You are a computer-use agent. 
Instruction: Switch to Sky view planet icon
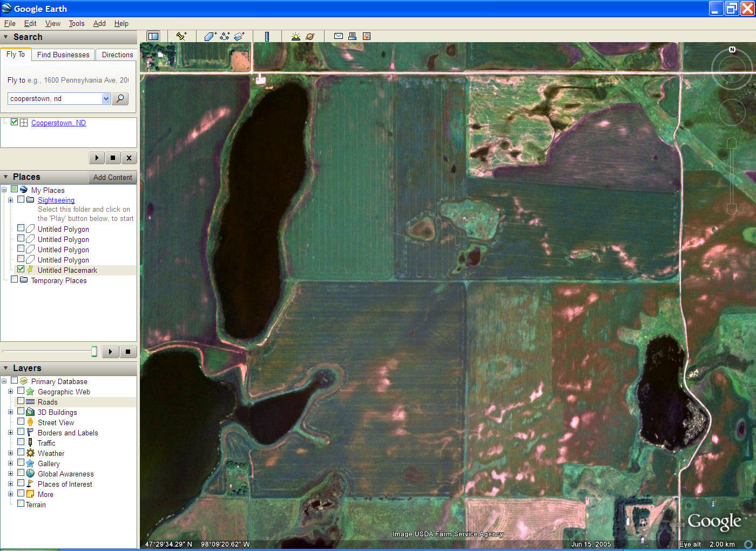[310, 36]
